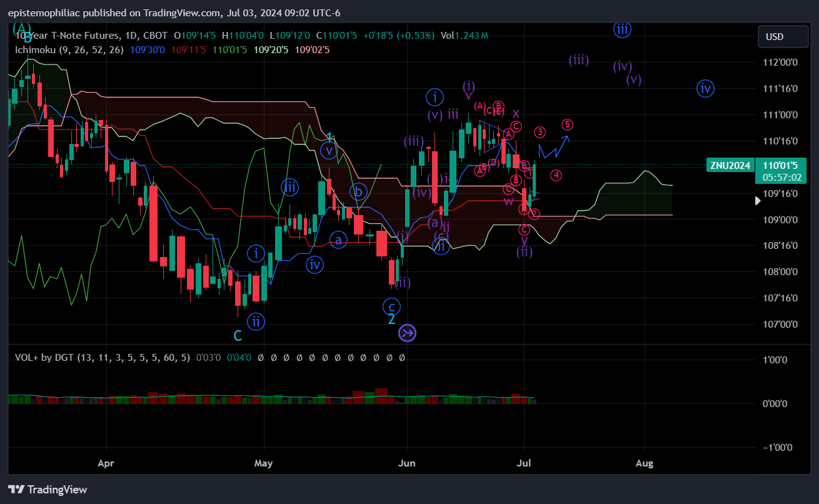Select the blue circled iii label at chart top

tap(622, 29)
